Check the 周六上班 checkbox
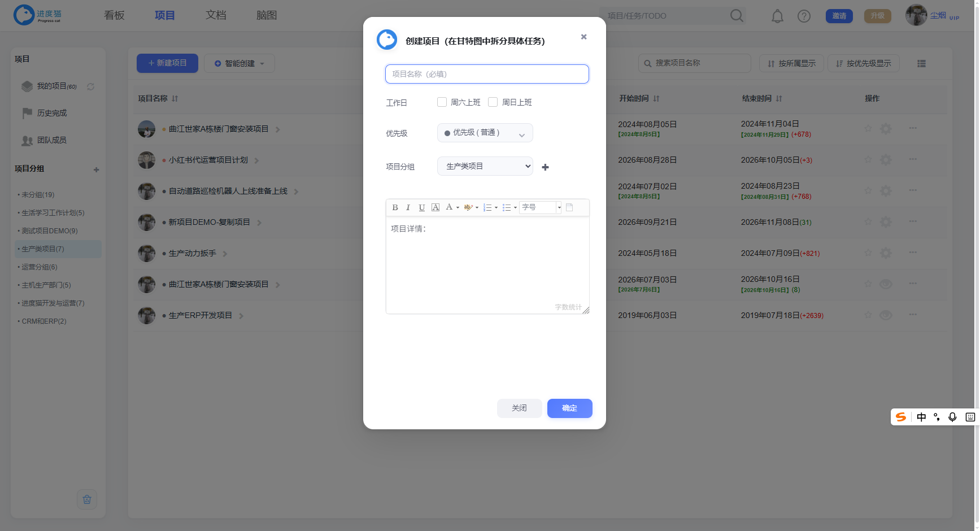The height and width of the screenshot is (531, 980). pyautogui.click(x=442, y=102)
